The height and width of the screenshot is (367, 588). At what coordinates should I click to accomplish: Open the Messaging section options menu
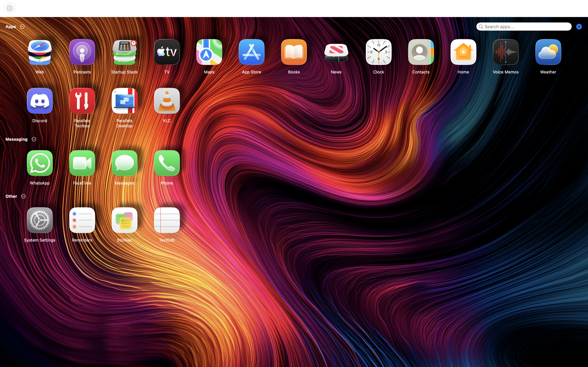[34, 139]
